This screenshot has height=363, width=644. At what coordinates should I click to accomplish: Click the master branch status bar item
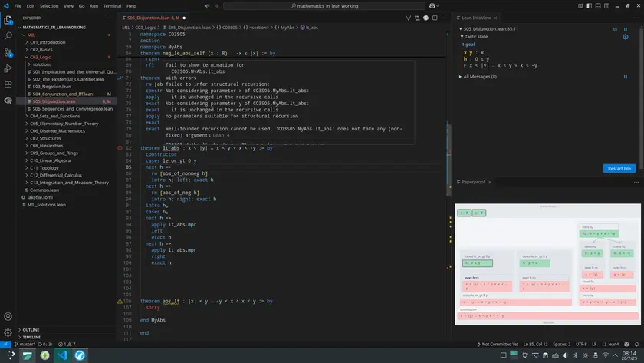[x=25, y=344]
